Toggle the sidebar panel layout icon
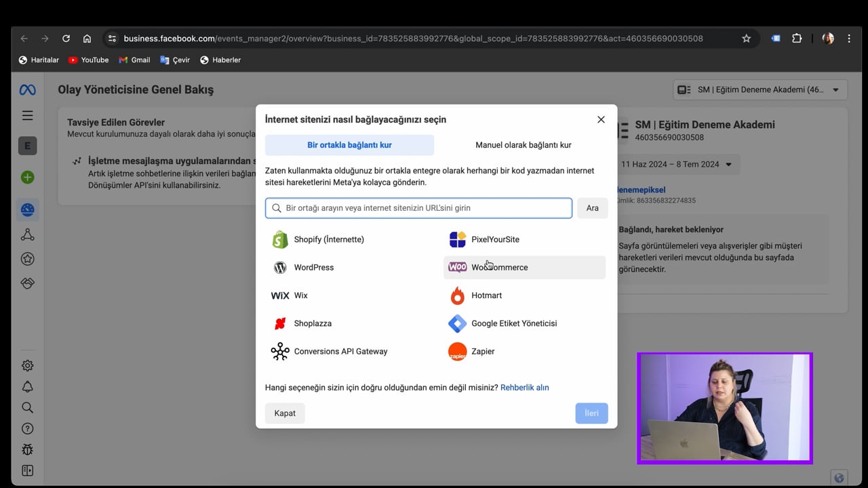Screen dimensions: 868x488 (x=27, y=470)
